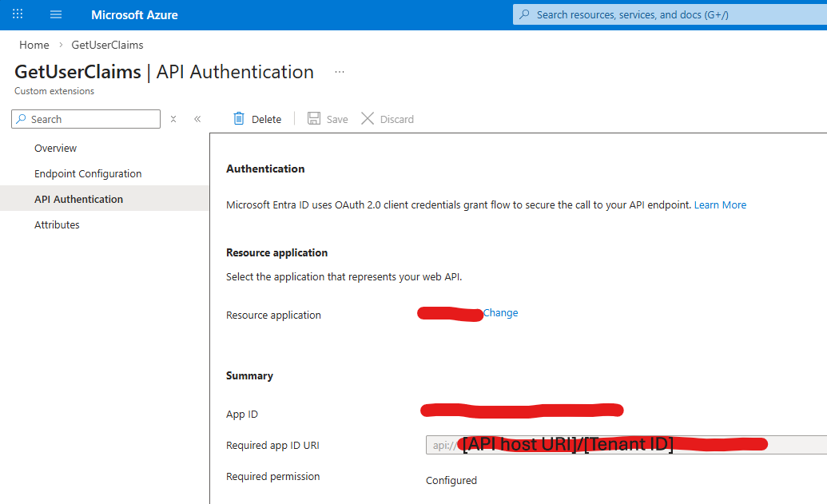Collapse the sidebar with double chevron

coord(197,119)
